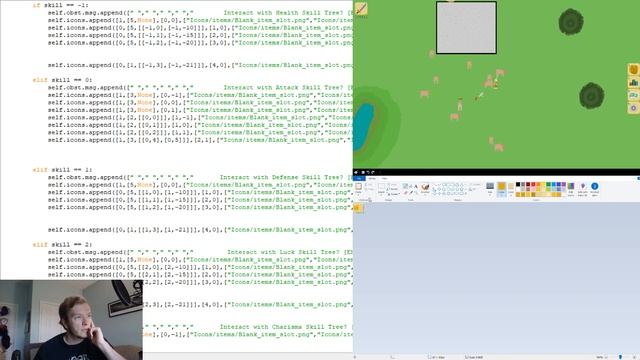Select Color 2 swatch in Paint

(x=511, y=189)
